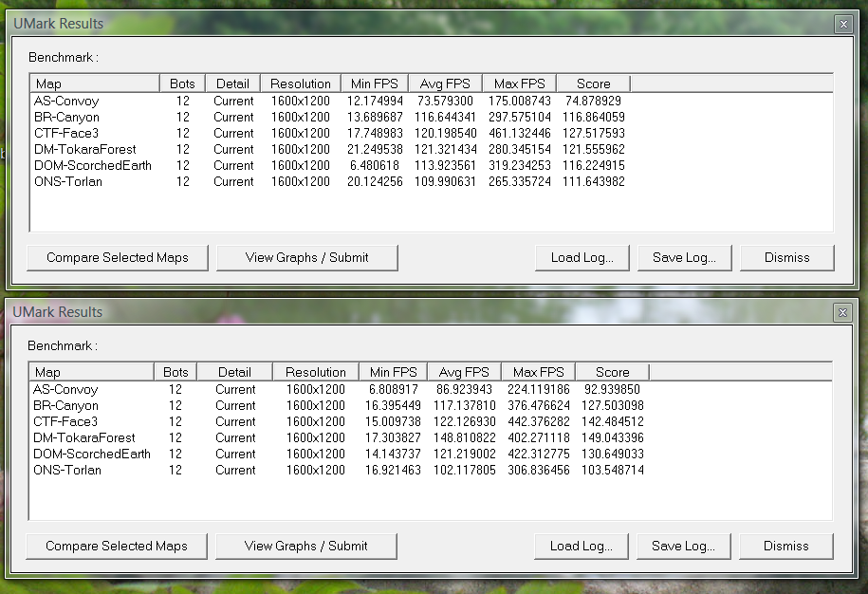Screen dimensions: 868x594
Task: Close the lower UMark Results window
Action: pyautogui.click(x=842, y=313)
